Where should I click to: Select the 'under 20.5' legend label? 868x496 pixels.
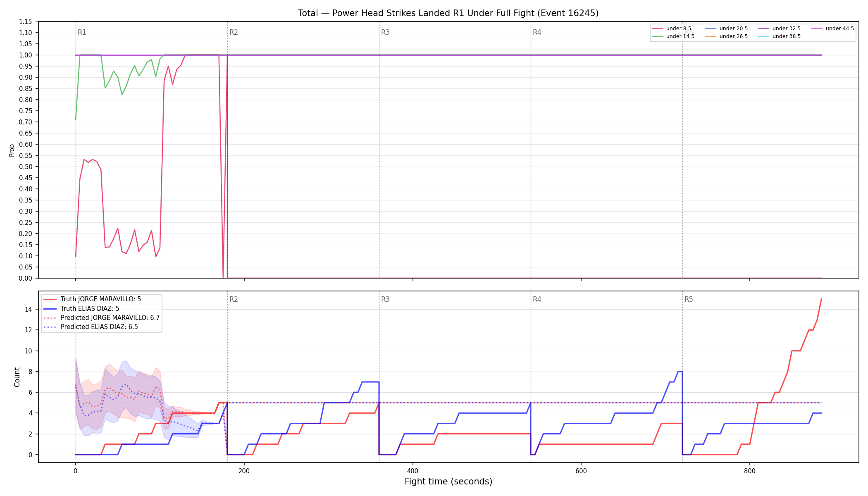tap(734, 29)
